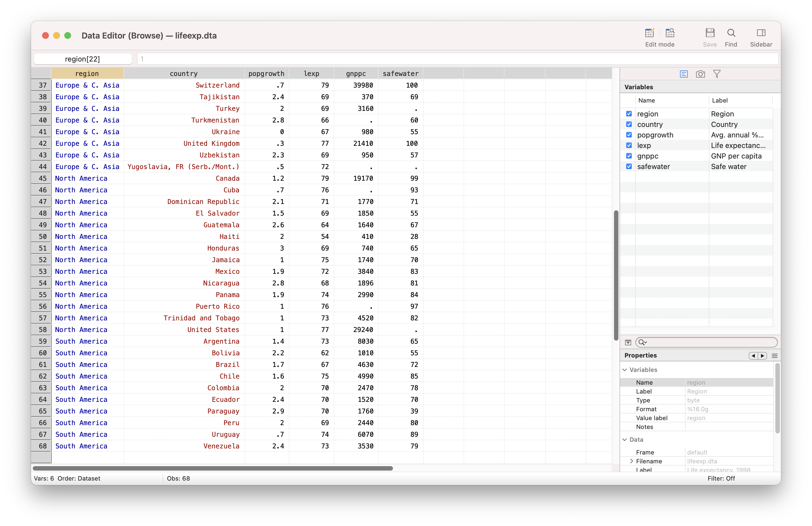Go to previous variable in Properties

[x=753, y=356]
